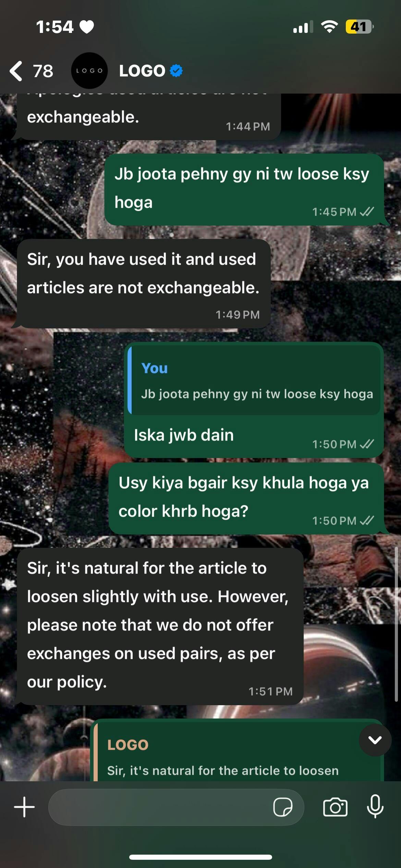
Task: Open the LOGO profile picture
Action: 89,71
